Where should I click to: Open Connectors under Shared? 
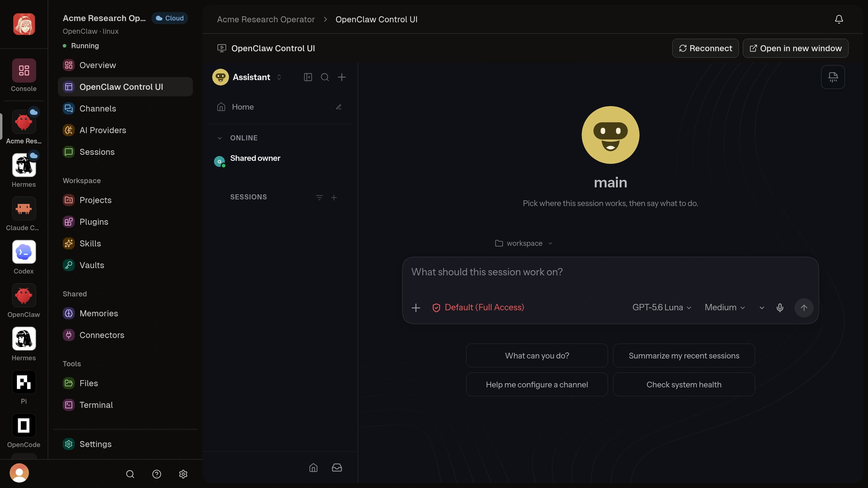pos(125,335)
